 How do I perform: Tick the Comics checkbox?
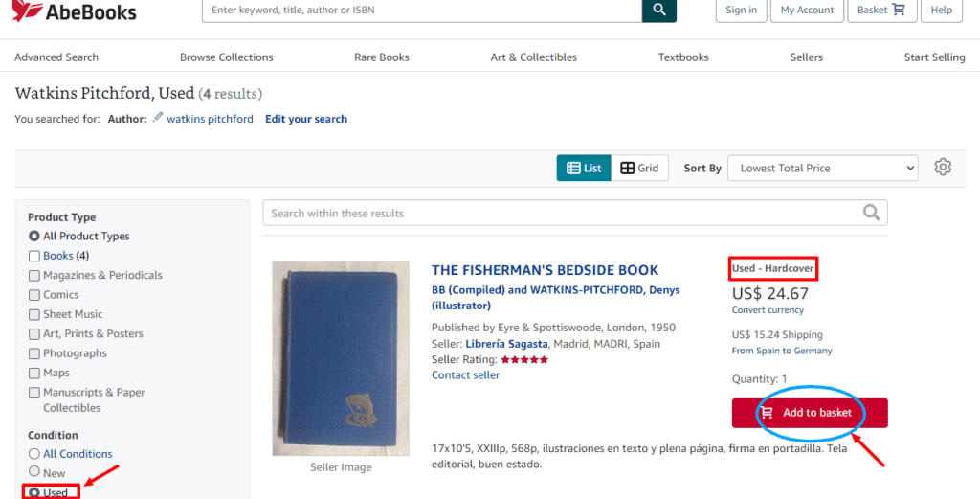coord(33,295)
